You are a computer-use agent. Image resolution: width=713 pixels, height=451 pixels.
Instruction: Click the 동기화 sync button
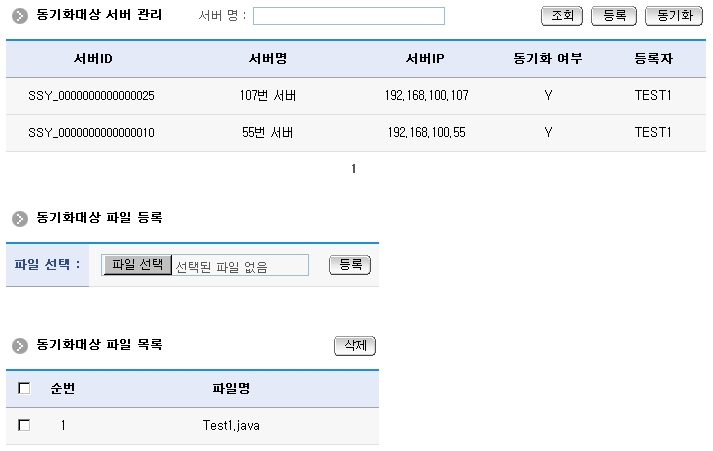click(x=675, y=16)
